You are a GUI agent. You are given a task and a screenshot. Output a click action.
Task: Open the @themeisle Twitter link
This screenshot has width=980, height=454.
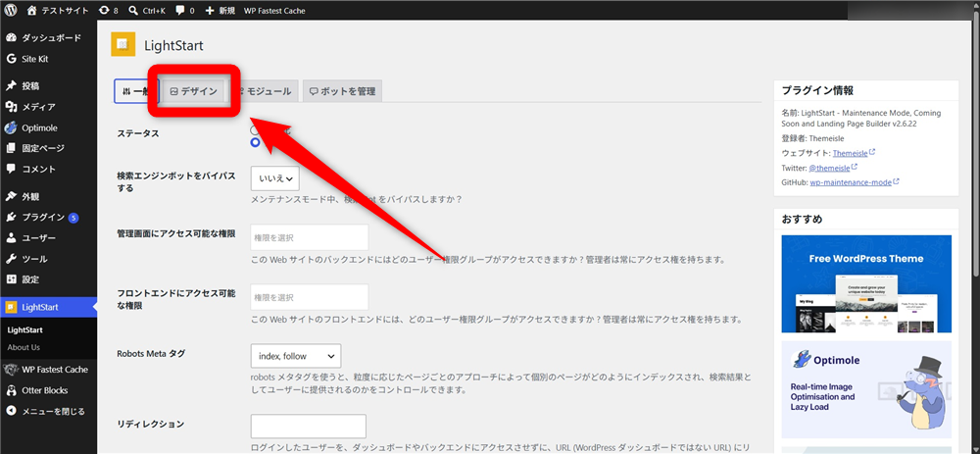[x=829, y=168]
